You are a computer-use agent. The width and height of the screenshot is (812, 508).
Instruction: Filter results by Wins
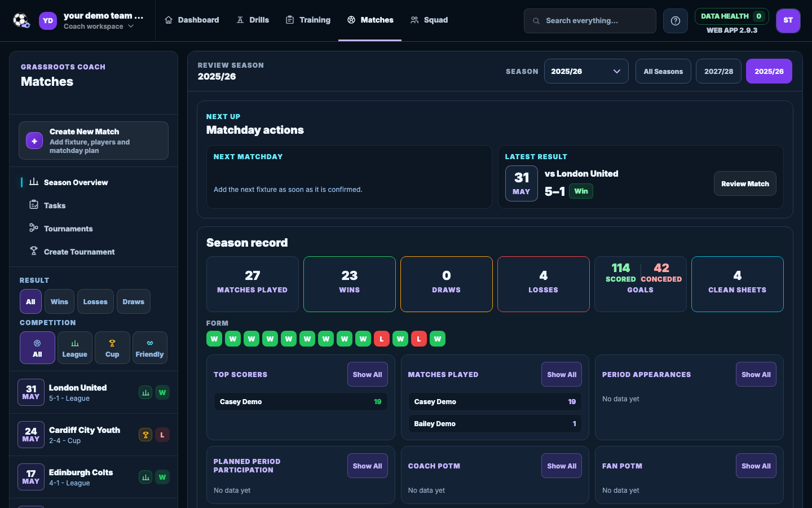59,301
